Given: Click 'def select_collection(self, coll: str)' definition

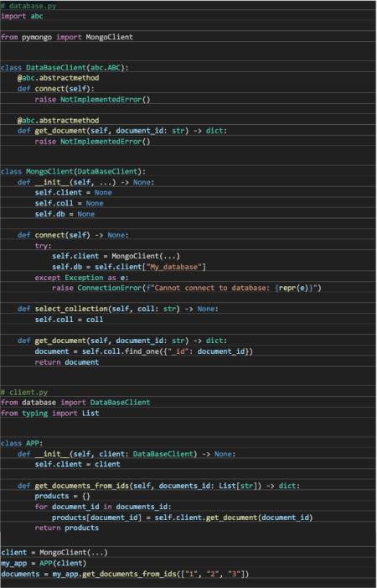Looking at the screenshot, I should (118, 309).
